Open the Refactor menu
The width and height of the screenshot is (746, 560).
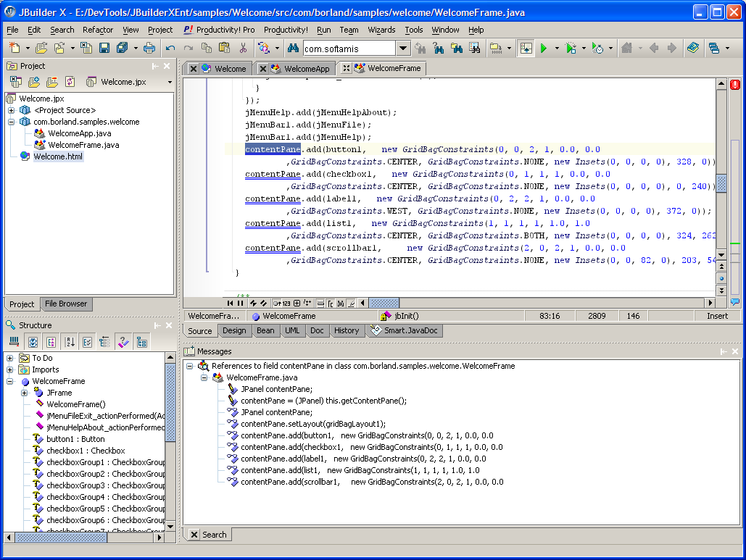pos(98,30)
